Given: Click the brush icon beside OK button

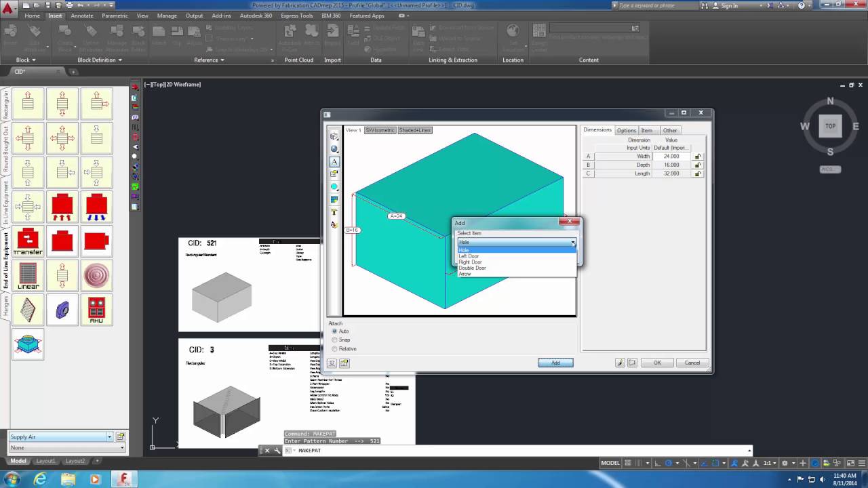Looking at the screenshot, I should [620, 363].
